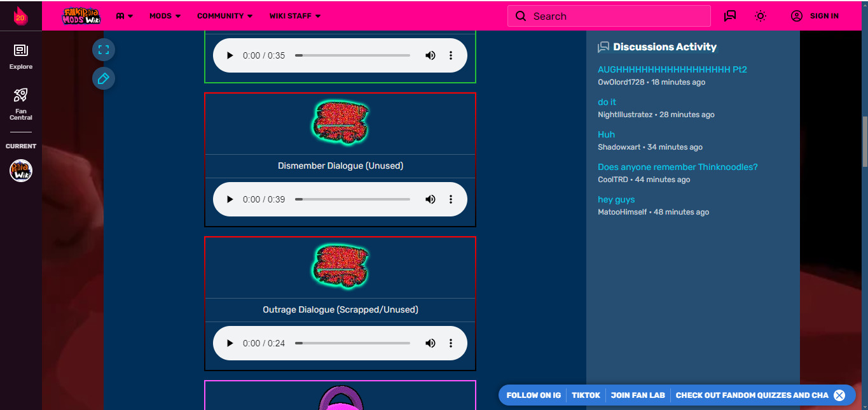This screenshot has width=868, height=410.
Task: Click SIGN IN
Action: point(824,16)
